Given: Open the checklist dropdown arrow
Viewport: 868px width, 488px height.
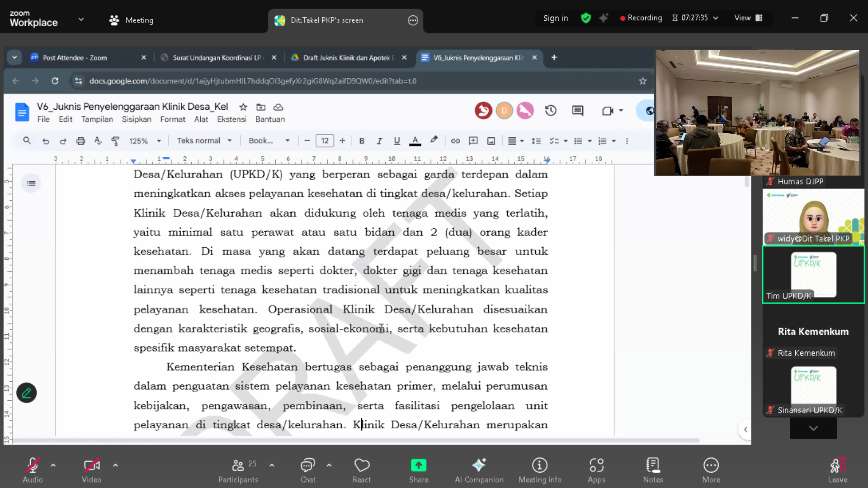Looking at the screenshot, I should pos(566,141).
